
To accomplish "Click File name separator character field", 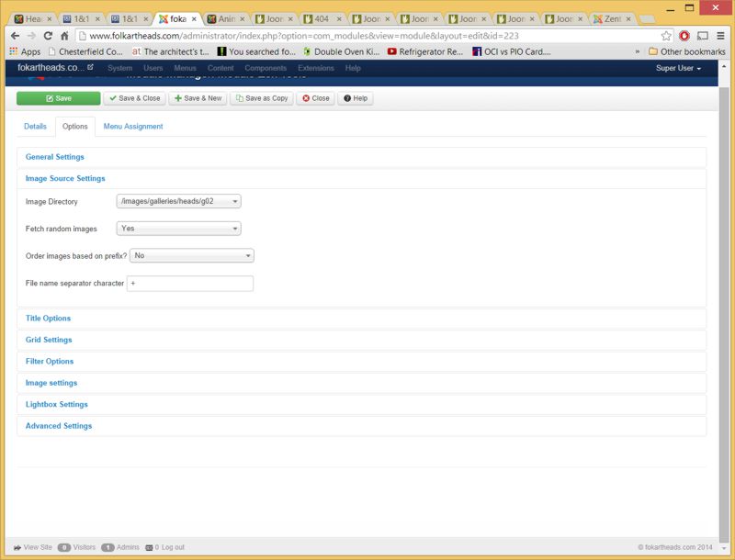I will point(190,284).
